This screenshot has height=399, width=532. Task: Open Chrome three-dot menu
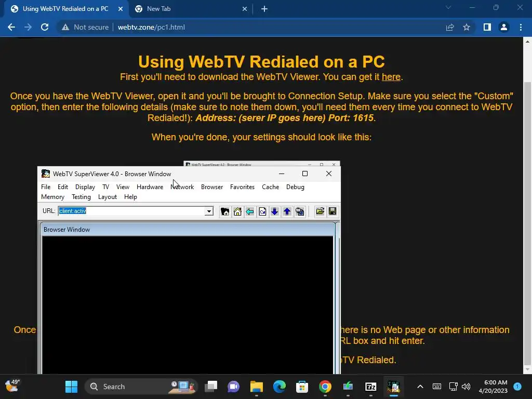point(521,27)
